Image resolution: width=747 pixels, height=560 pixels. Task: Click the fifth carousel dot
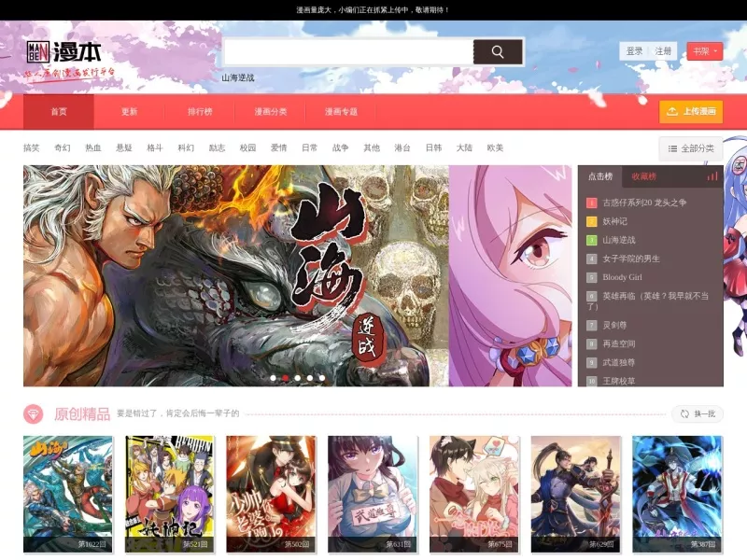(322, 378)
